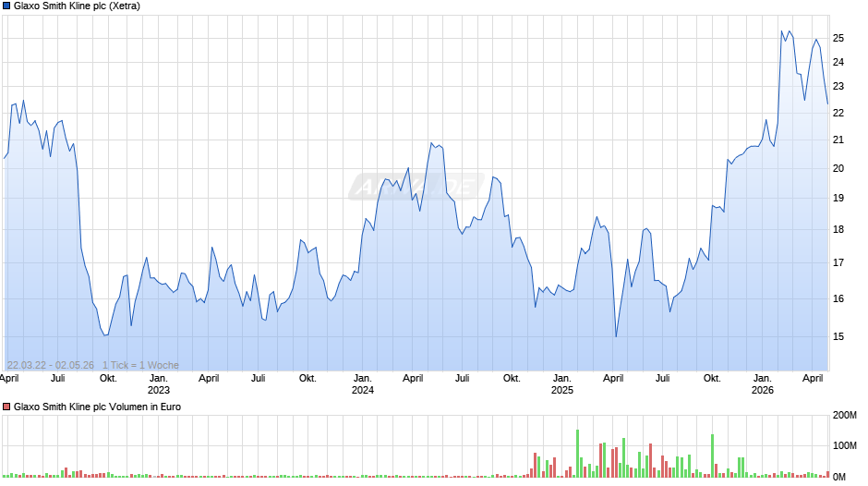Screen dimensions: 868x486
Task: Click the tall green volume bar at Okt. 2025
Action: [x=713, y=456]
